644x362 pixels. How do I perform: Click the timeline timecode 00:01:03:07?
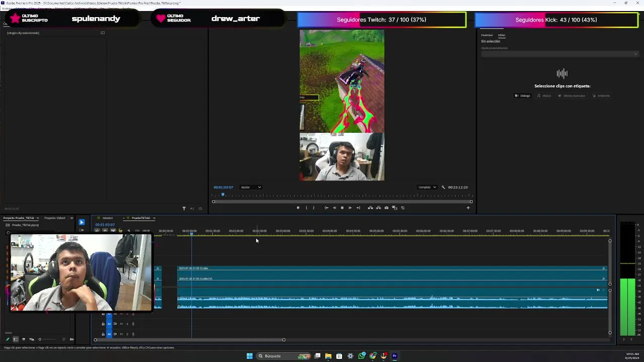coord(105,225)
